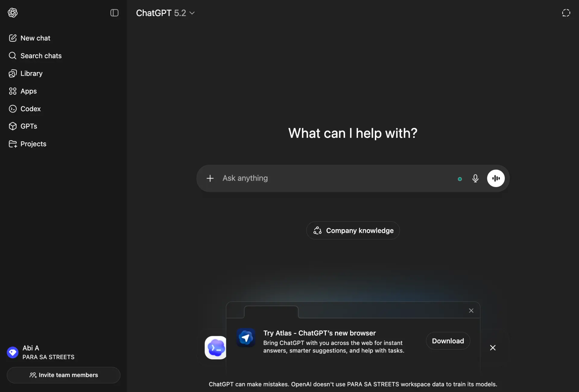Viewport: 579px width, 392px height.
Task: Click the Atlas browser app icon
Action: (246, 338)
